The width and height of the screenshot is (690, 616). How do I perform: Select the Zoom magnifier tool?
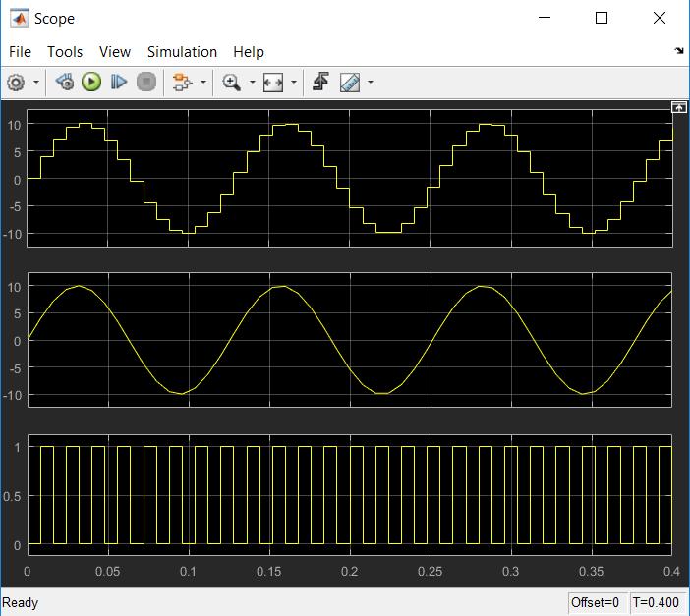[231, 83]
